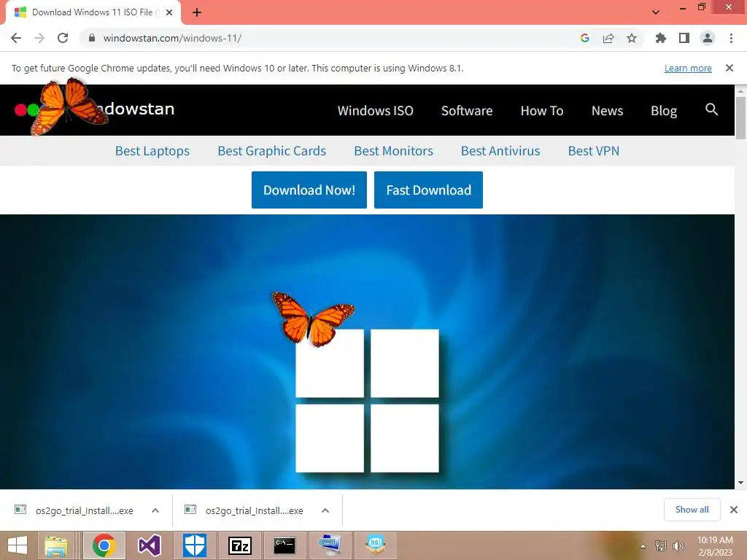Open the Google icon in address bar
This screenshot has height=560, width=747.
(585, 38)
